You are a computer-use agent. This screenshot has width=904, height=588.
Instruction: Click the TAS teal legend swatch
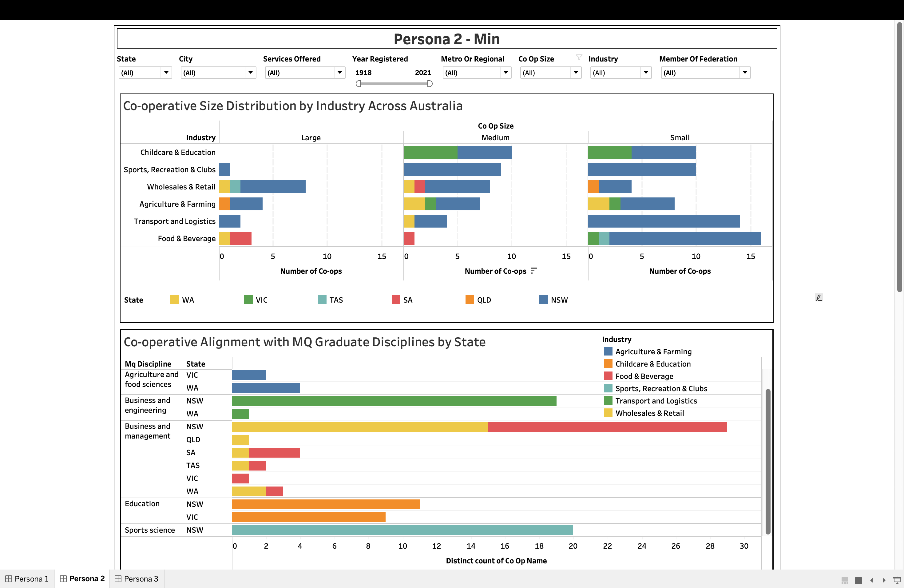point(322,300)
